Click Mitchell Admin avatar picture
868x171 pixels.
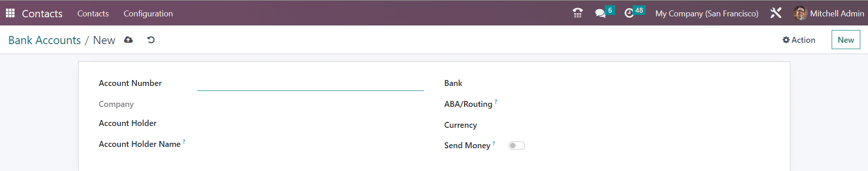tap(800, 13)
